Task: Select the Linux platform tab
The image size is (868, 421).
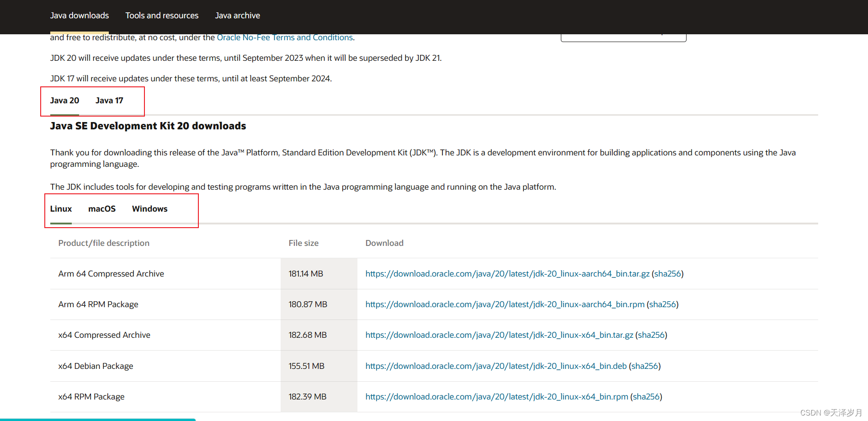Action: tap(61, 209)
